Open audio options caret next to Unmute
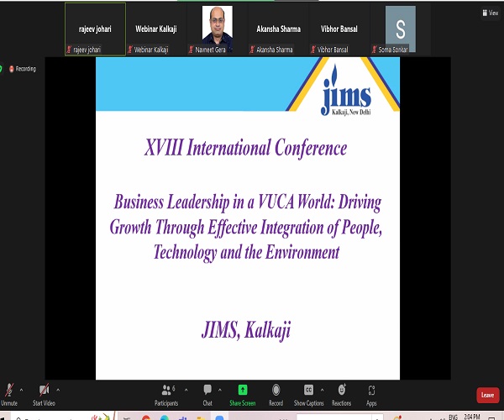This screenshot has height=420, width=504. point(22,390)
